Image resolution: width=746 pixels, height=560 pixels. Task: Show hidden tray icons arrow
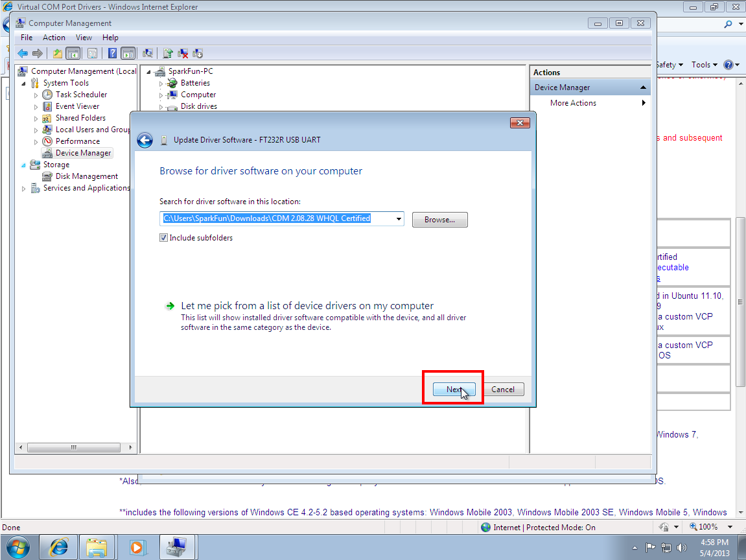[x=635, y=548]
